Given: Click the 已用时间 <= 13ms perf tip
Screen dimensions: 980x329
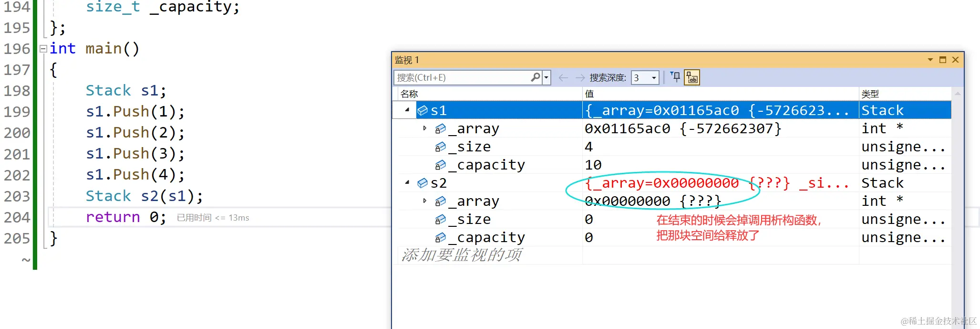Looking at the screenshot, I should pos(213,218).
